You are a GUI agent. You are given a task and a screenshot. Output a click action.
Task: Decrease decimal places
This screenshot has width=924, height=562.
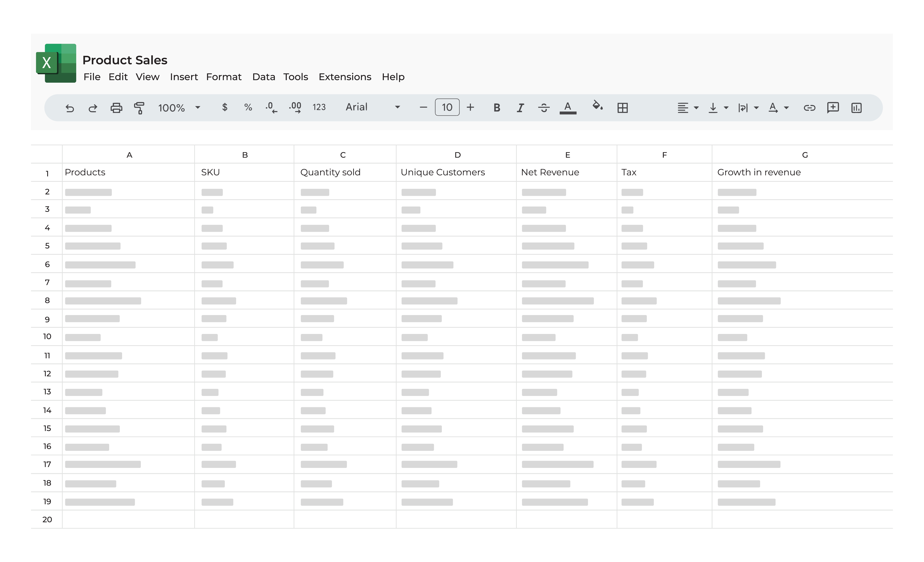(x=271, y=108)
